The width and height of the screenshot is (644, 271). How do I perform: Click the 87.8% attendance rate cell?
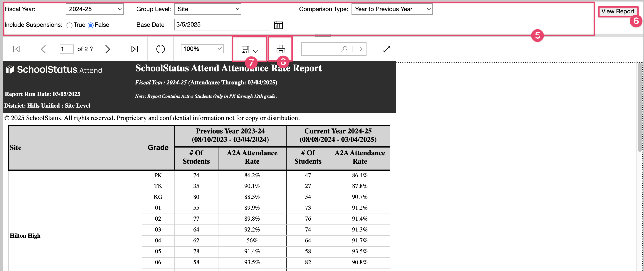click(360, 186)
